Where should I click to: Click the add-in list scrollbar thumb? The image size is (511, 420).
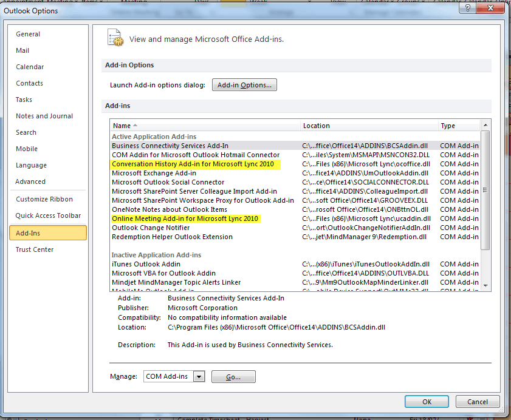[485, 190]
